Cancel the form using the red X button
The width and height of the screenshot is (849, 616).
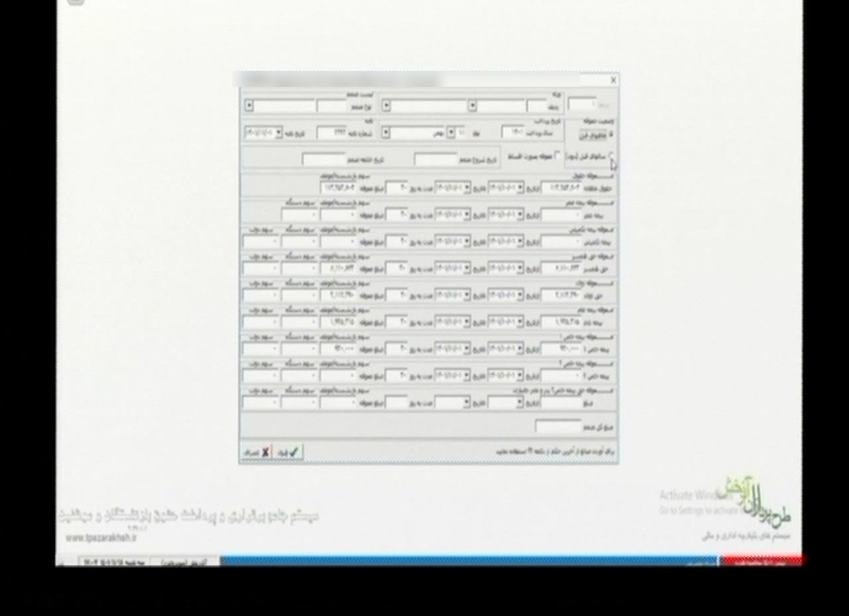tap(256, 452)
